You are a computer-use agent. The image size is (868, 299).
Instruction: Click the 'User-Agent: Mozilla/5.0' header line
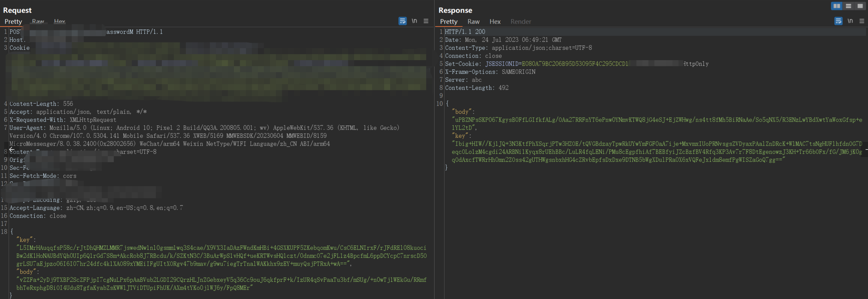pyautogui.click(x=204, y=128)
